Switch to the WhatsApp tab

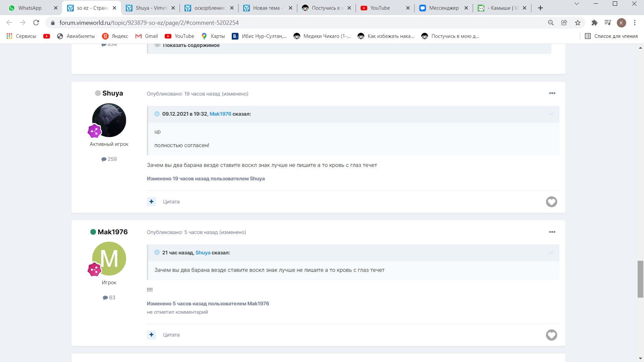pyautogui.click(x=30, y=8)
